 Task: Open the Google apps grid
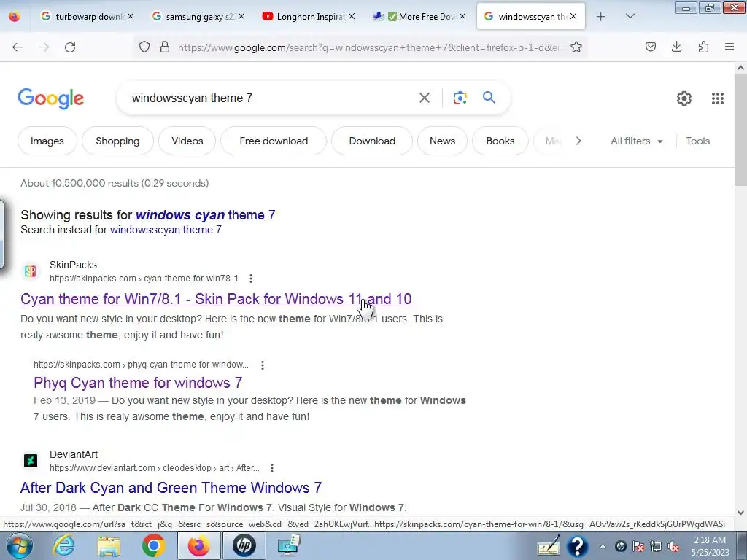point(718,98)
